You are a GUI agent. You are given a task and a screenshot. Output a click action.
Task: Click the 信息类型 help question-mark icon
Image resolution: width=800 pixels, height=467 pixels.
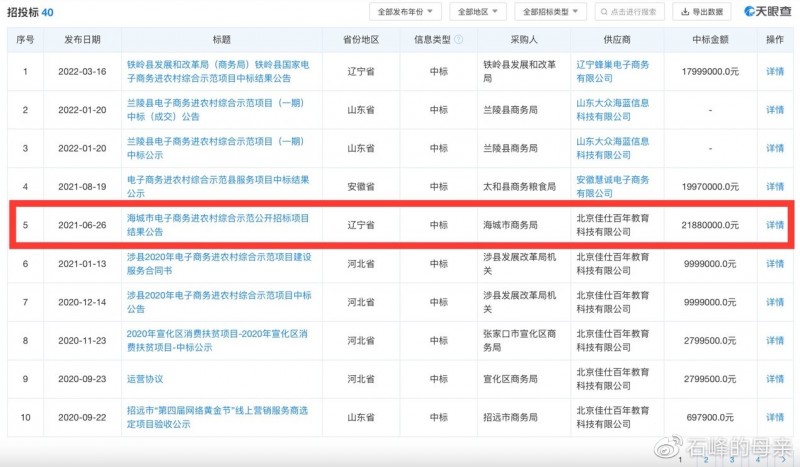pyautogui.click(x=459, y=39)
